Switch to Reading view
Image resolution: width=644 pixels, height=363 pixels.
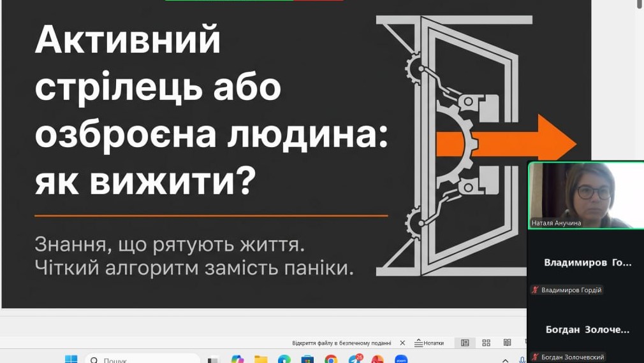(x=507, y=343)
